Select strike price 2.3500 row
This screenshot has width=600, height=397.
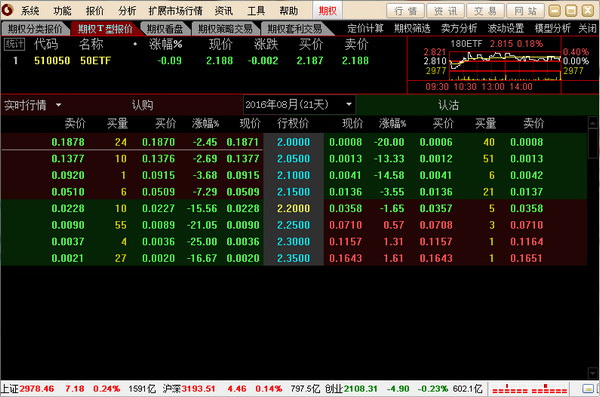pyautogui.click(x=293, y=258)
